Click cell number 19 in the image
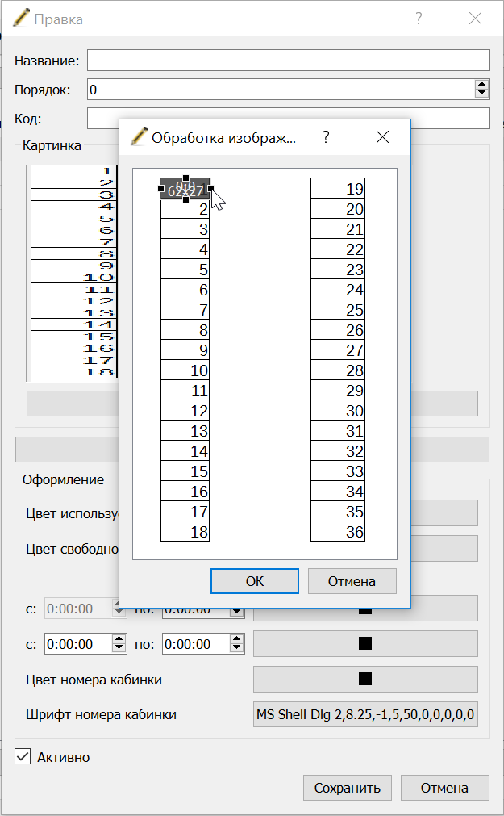The height and width of the screenshot is (816, 504). 338,188
